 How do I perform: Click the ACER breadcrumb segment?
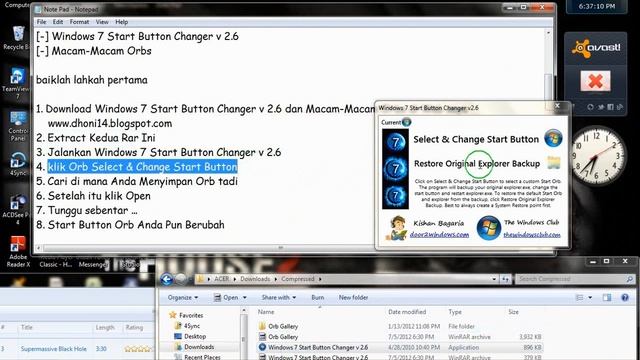tap(222, 279)
